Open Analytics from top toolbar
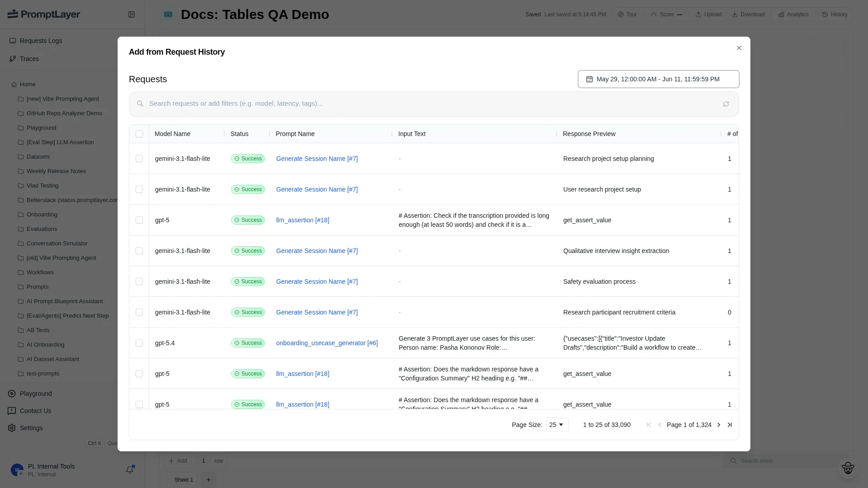This screenshot has height=488, width=868. (x=793, y=14)
